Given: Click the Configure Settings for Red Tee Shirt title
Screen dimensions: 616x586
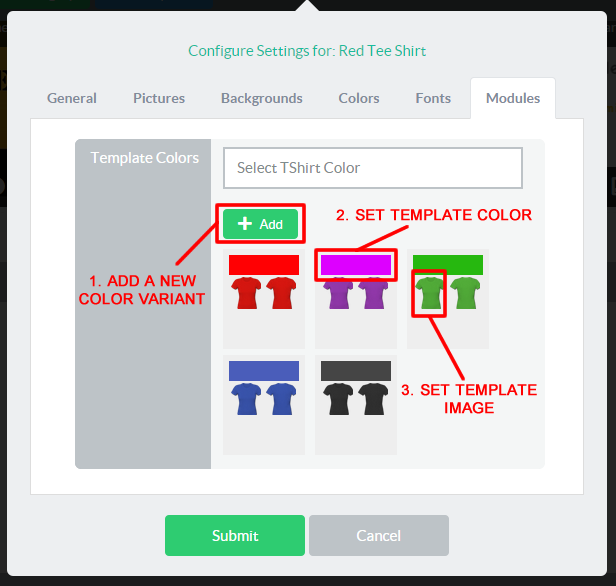Looking at the screenshot, I should coord(307,51).
